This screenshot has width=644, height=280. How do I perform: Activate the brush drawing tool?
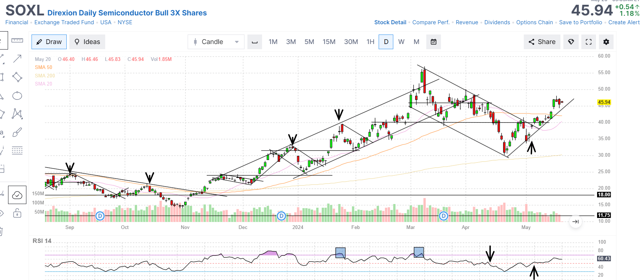point(17,132)
